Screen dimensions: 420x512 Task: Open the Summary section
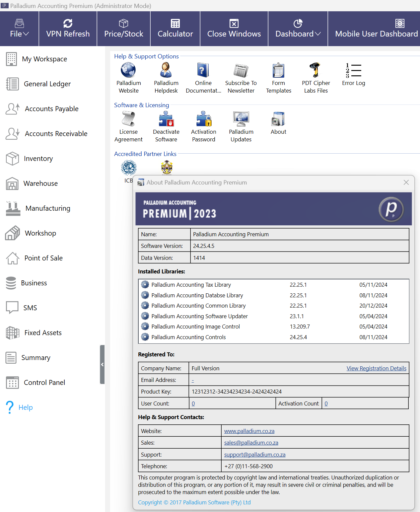(x=28, y=358)
